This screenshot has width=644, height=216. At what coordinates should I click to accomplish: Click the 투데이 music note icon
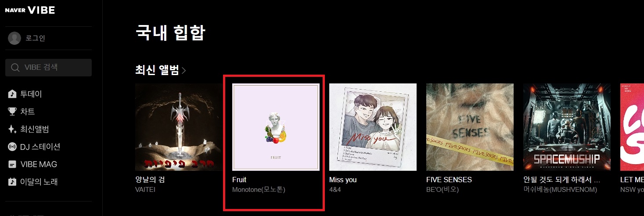click(x=12, y=94)
